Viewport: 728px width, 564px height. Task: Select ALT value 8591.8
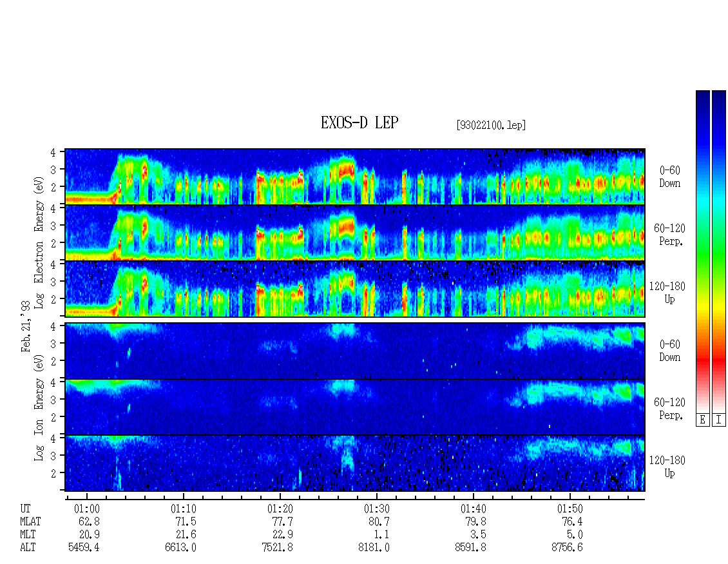(x=470, y=548)
